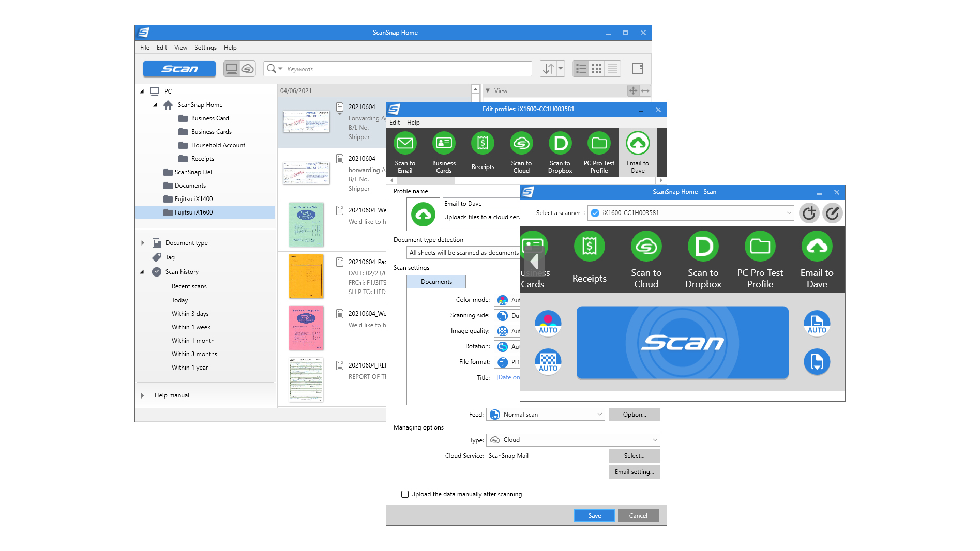980x551 pixels.
Task: Switch to thumbnail grid view mode
Action: pos(597,69)
